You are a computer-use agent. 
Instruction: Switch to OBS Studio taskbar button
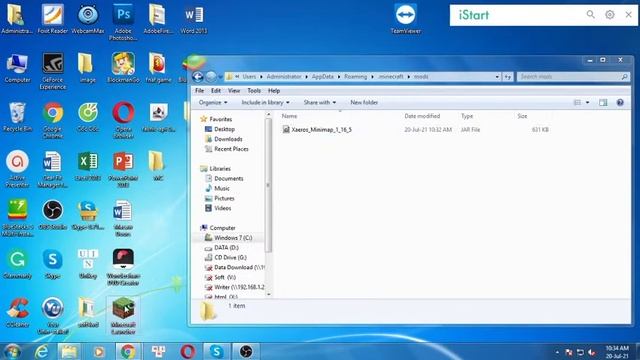point(246,351)
